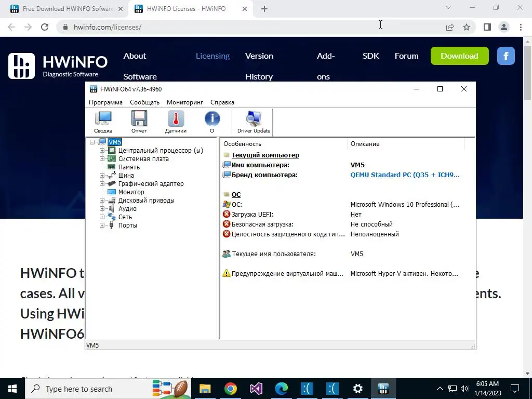Open Version History website nav link
This screenshot has width=532, height=399.
(259, 66)
